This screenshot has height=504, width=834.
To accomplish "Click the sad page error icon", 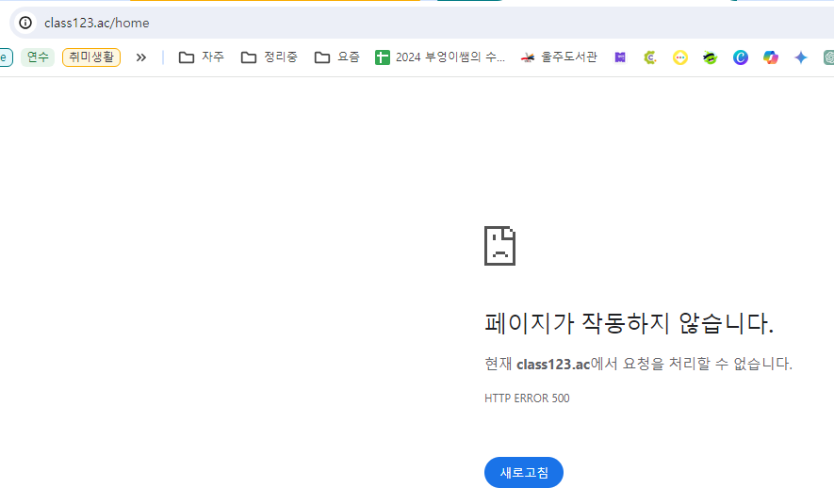I will pos(500,246).
